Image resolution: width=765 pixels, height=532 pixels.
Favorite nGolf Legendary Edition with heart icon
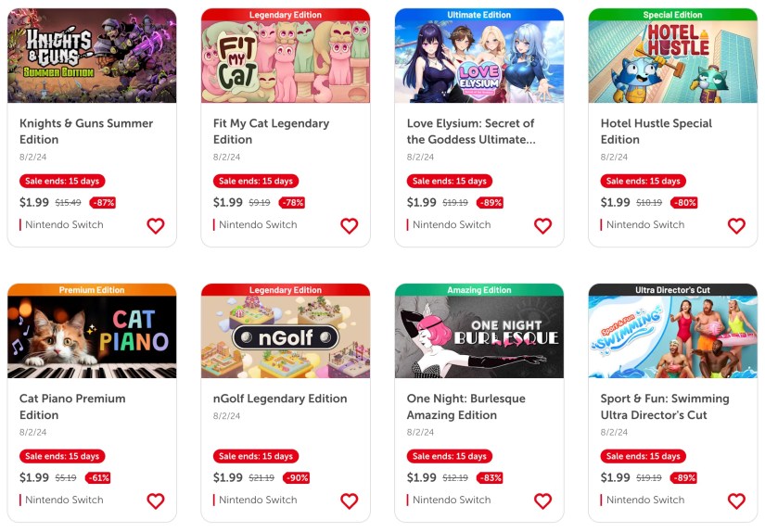(350, 500)
